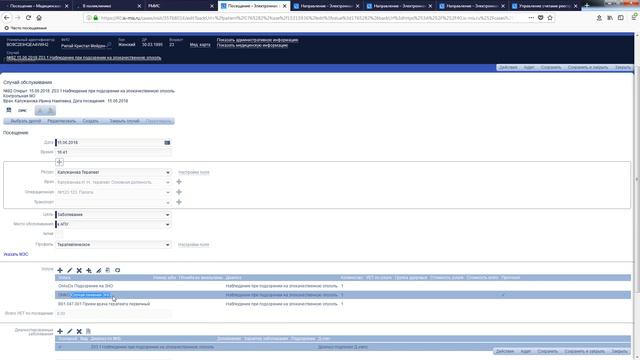Go back with the browser Back arrow
The image size is (640, 360).
coord(7,18)
